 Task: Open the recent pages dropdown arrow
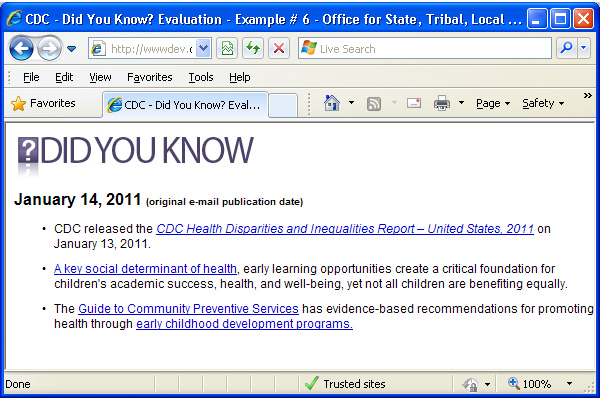click(x=71, y=49)
